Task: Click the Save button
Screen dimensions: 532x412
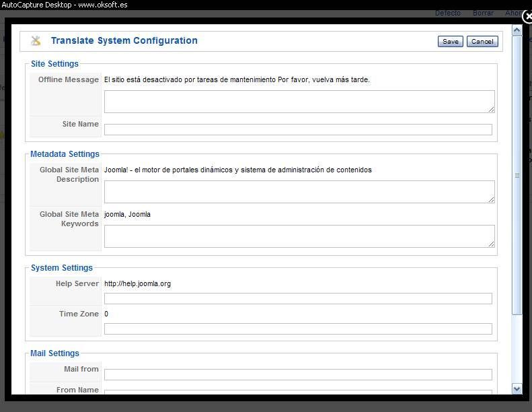Action: pos(450,42)
